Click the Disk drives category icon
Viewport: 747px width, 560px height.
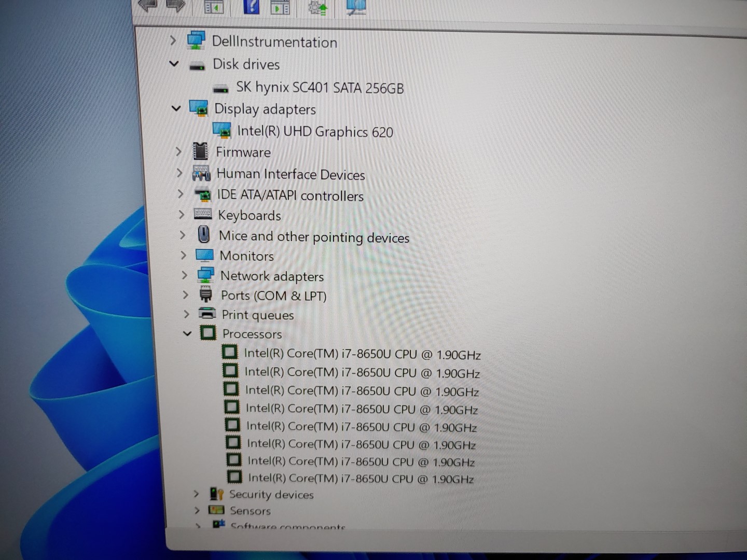[x=197, y=66]
